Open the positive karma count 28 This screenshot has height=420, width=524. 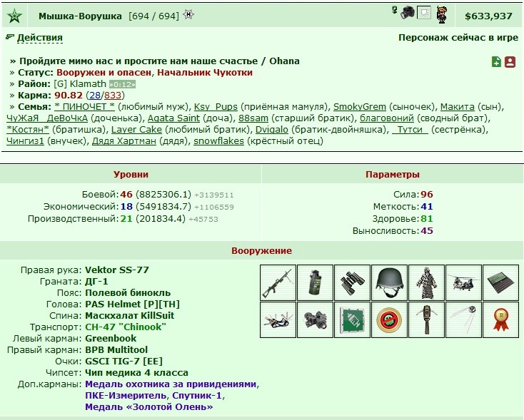[95, 95]
